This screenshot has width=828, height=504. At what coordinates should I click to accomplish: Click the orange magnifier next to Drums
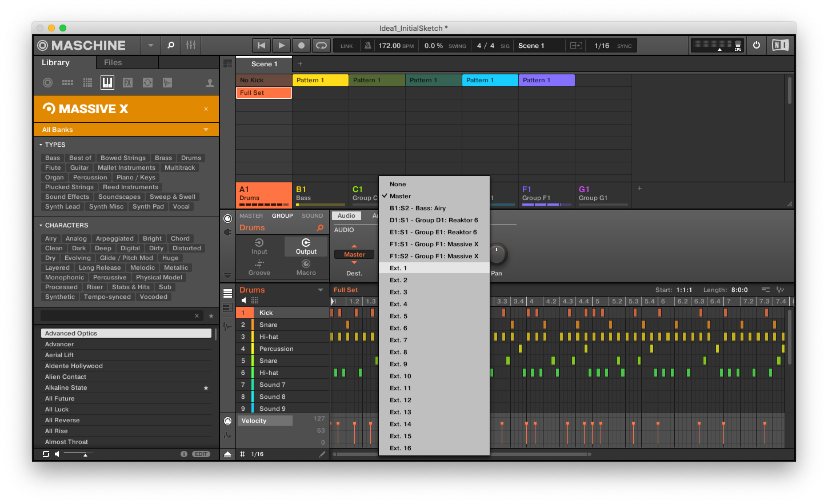click(321, 227)
